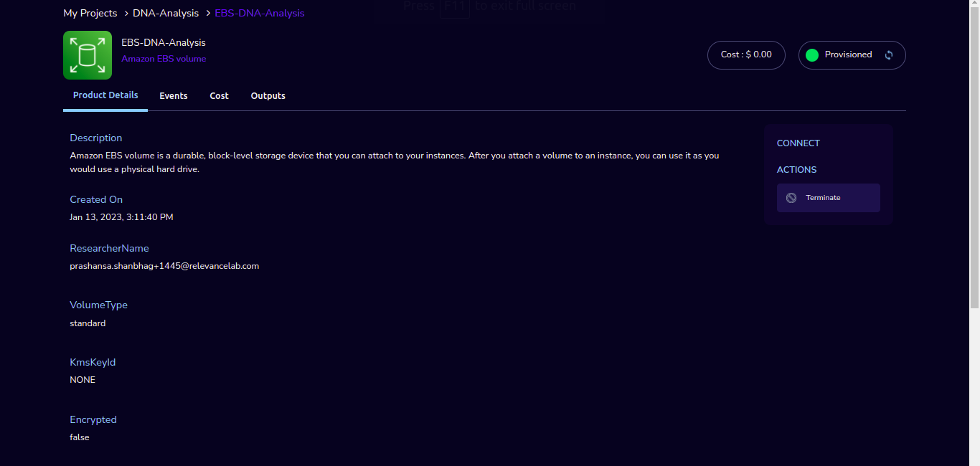Click the Terminate action's ban icon

(791, 198)
